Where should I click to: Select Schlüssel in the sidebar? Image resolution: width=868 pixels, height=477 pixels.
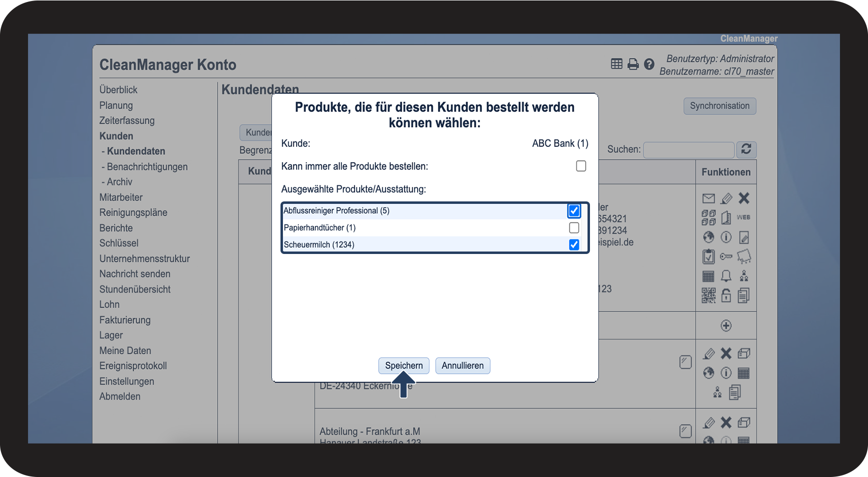[119, 243]
